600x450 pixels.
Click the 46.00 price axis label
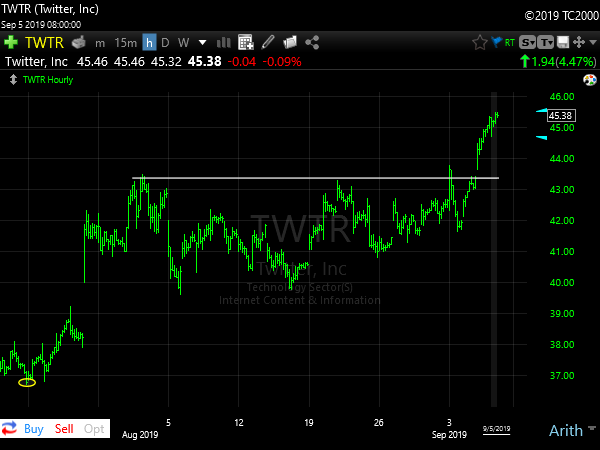coord(562,96)
